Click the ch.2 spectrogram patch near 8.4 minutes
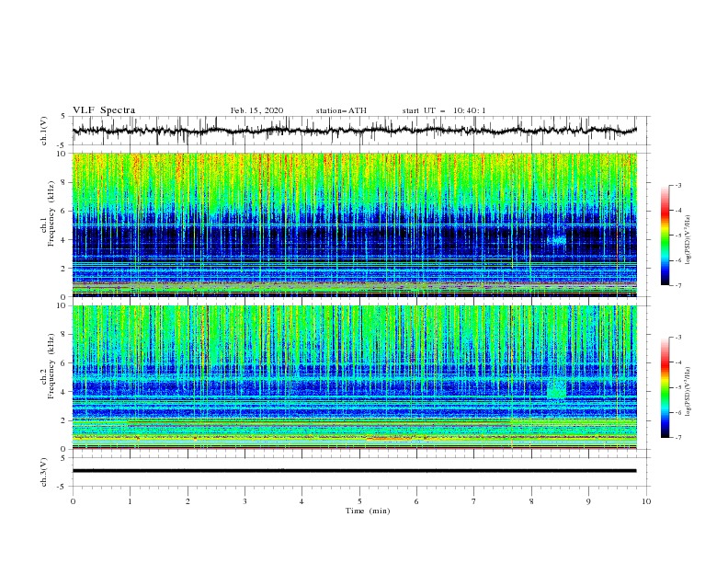Viewport: 728px width, 563px height. click(556, 389)
